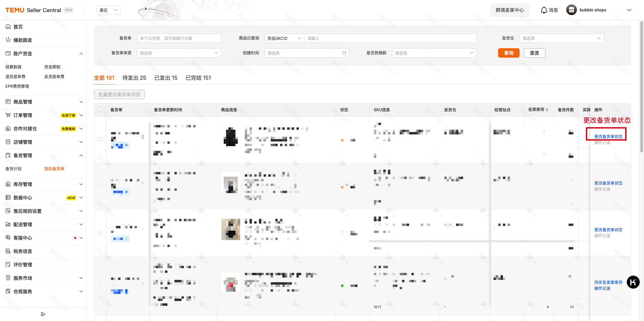Image resolution: width=644 pixels, height=321 pixels.
Task: Click the 备货单 search input field
Action: pyautogui.click(x=179, y=38)
